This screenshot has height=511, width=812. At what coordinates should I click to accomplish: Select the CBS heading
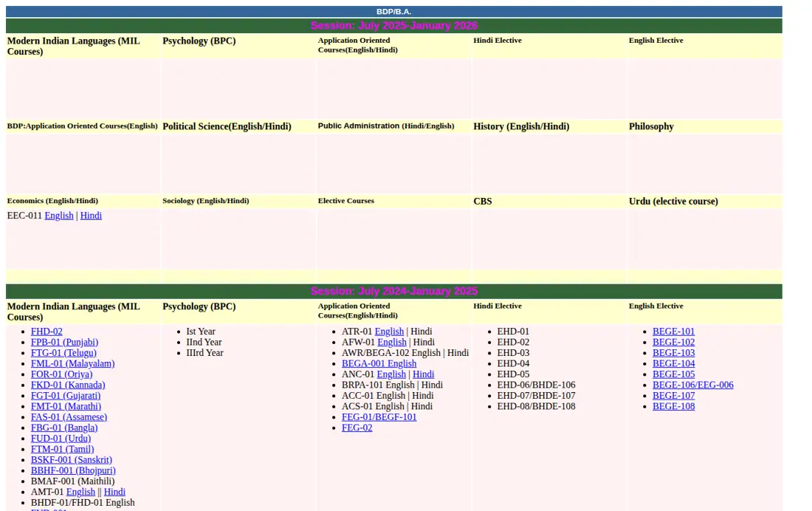(483, 201)
